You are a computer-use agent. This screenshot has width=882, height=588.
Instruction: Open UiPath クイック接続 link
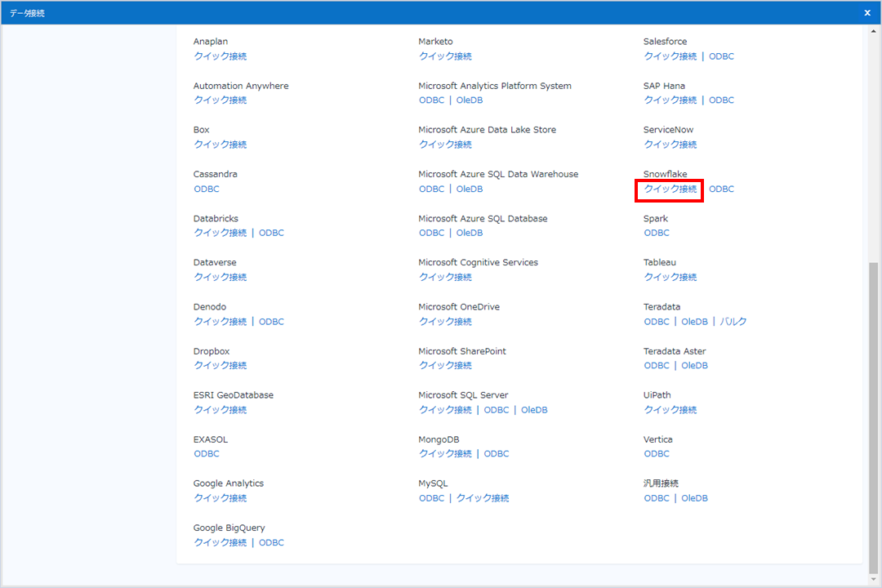pos(670,410)
